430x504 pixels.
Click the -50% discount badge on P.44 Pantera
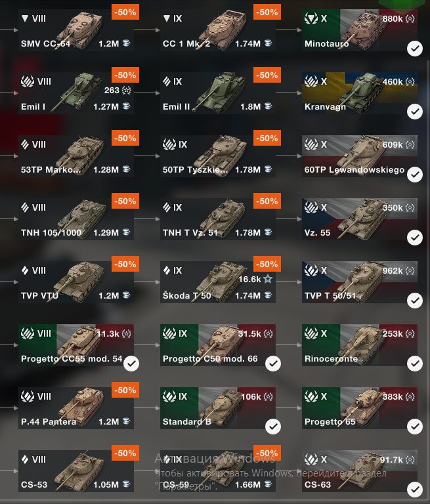125,390
